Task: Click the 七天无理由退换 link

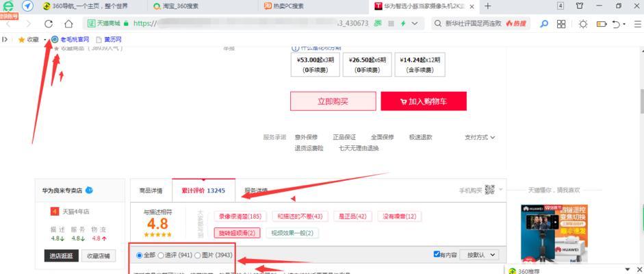Action: 359,148
